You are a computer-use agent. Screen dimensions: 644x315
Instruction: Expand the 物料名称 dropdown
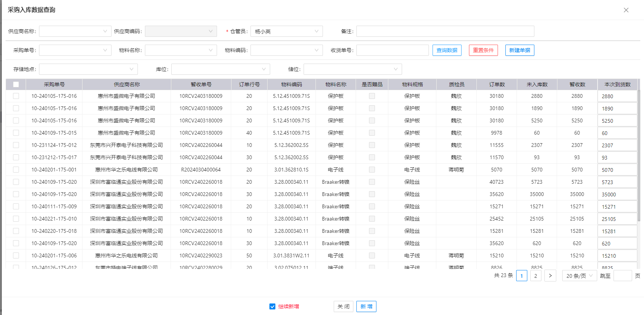click(x=181, y=50)
